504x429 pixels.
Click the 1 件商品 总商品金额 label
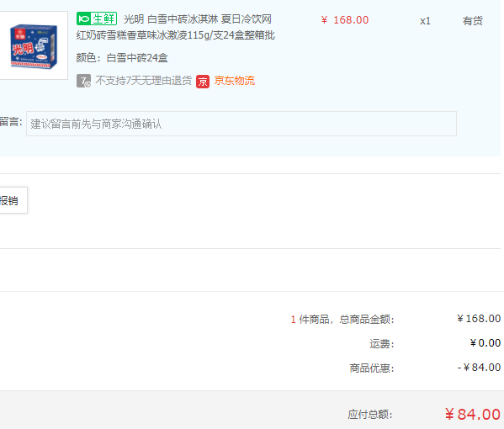(x=342, y=320)
